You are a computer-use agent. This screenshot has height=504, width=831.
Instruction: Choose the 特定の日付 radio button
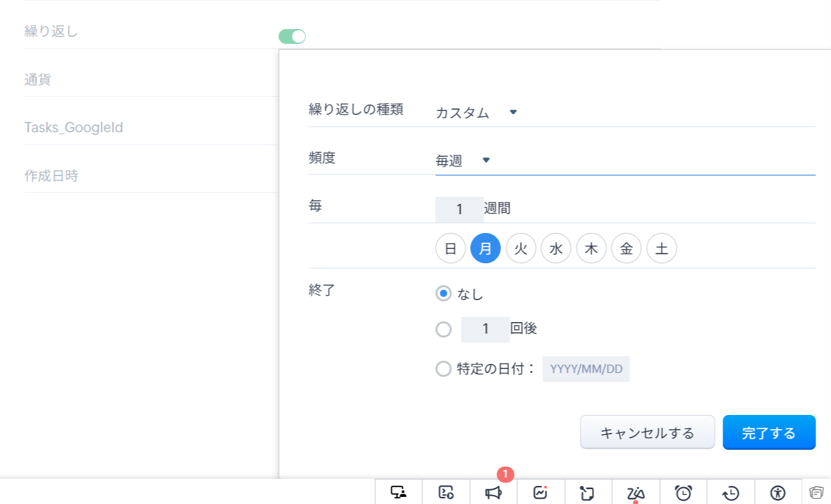(x=444, y=369)
